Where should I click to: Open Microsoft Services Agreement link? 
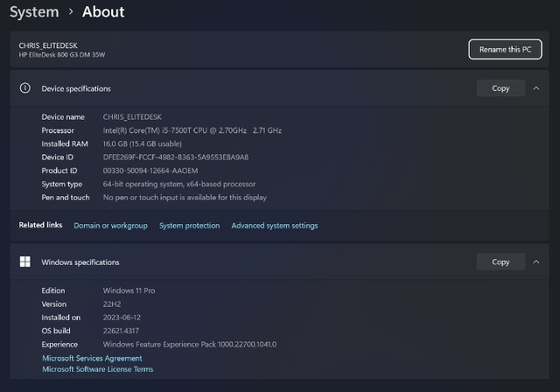click(92, 358)
